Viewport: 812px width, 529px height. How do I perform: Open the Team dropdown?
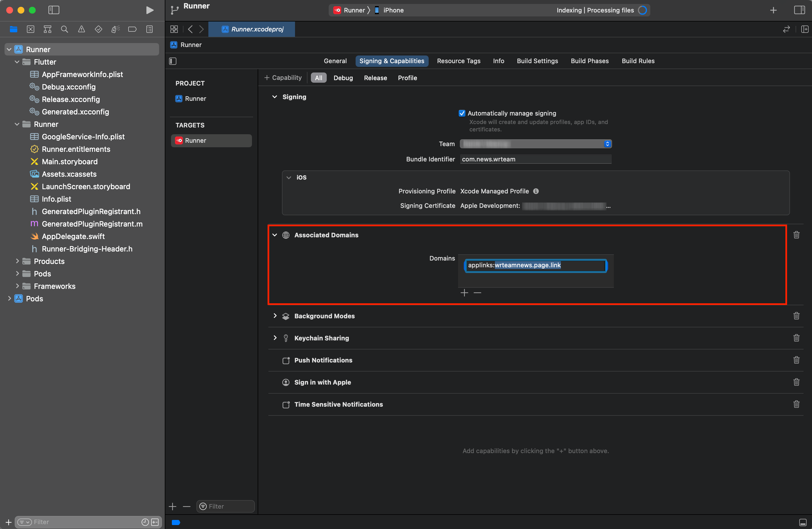click(x=535, y=144)
